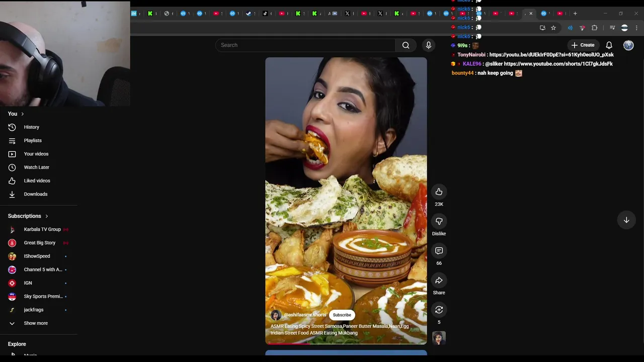This screenshot has width=644, height=362.
Task: Focus the YouTube Search field
Action: pyautogui.click(x=305, y=45)
